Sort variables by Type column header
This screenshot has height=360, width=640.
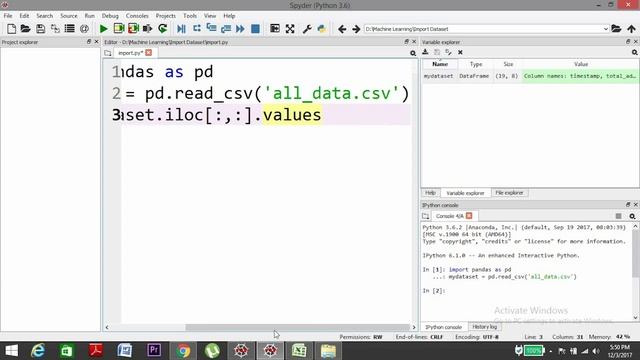tap(476, 64)
